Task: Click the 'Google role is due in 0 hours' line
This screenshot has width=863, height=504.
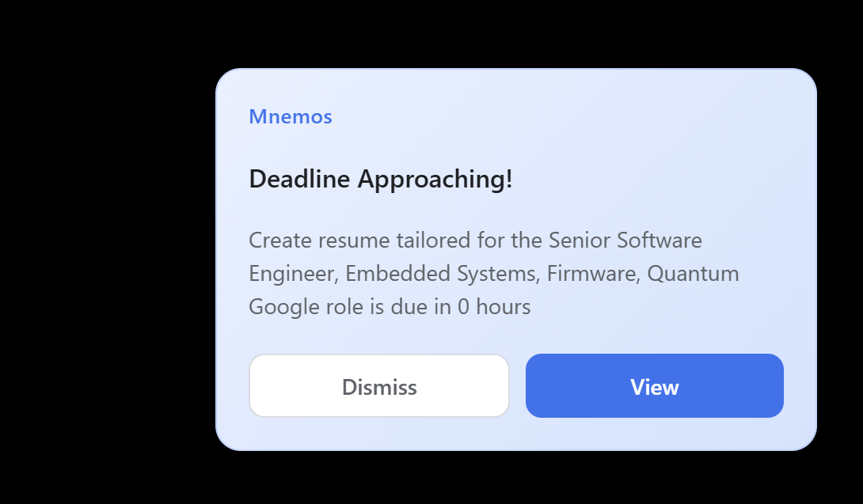Action: [x=390, y=306]
